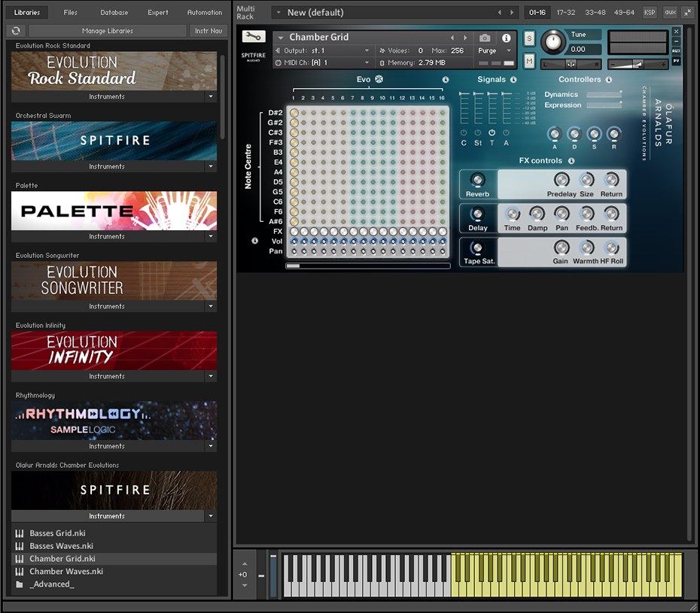Click the info icon left of Vol row
Screen dimensions: 700x613
[255, 241]
